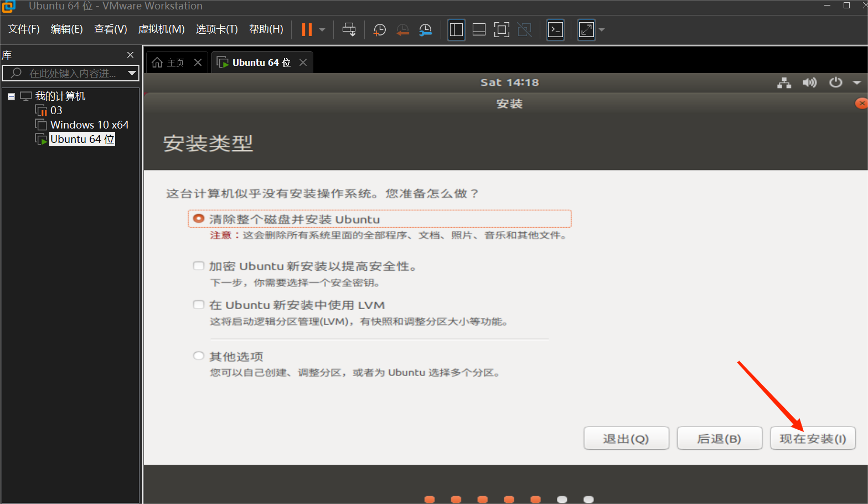868x504 pixels.
Task: Enter full screen mode
Action: pyautogui.click(x=502, y=29)
